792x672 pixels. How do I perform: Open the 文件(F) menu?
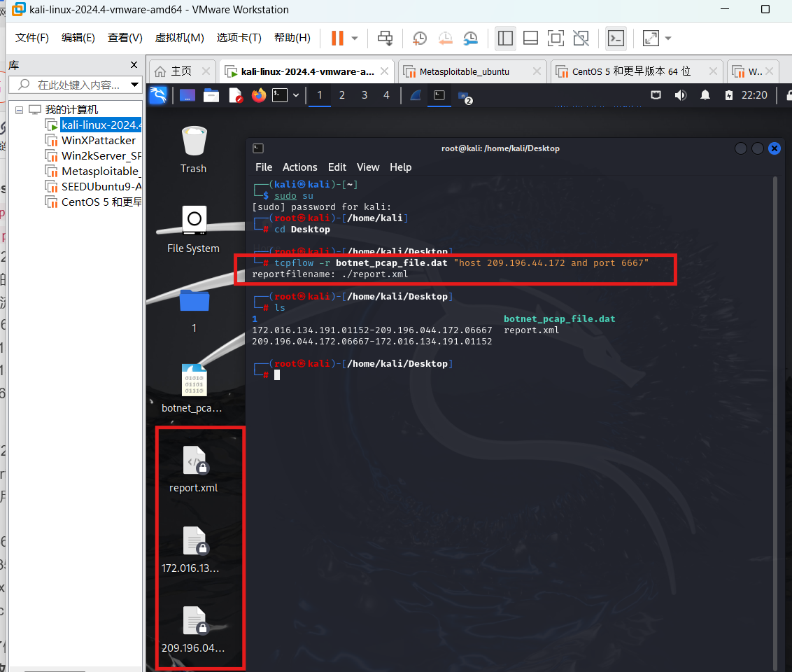pyautogui.click(x=31, y=38)
